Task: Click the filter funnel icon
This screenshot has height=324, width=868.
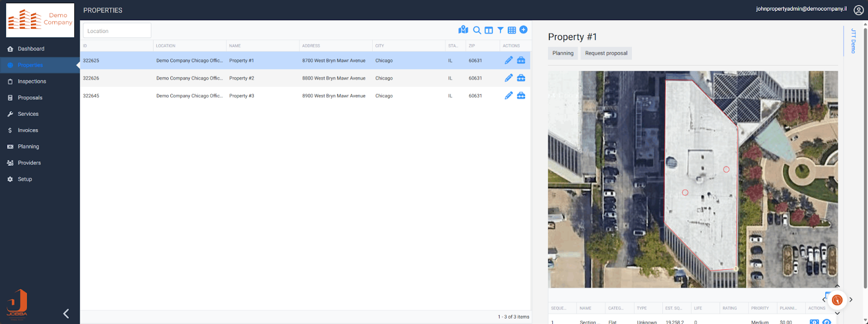Action: (x=500, y=30)
